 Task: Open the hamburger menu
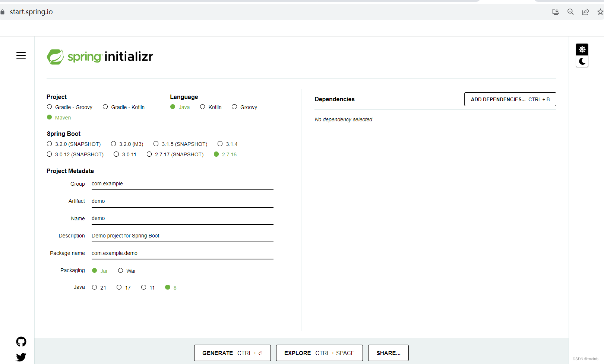click(x=21, y=56)
